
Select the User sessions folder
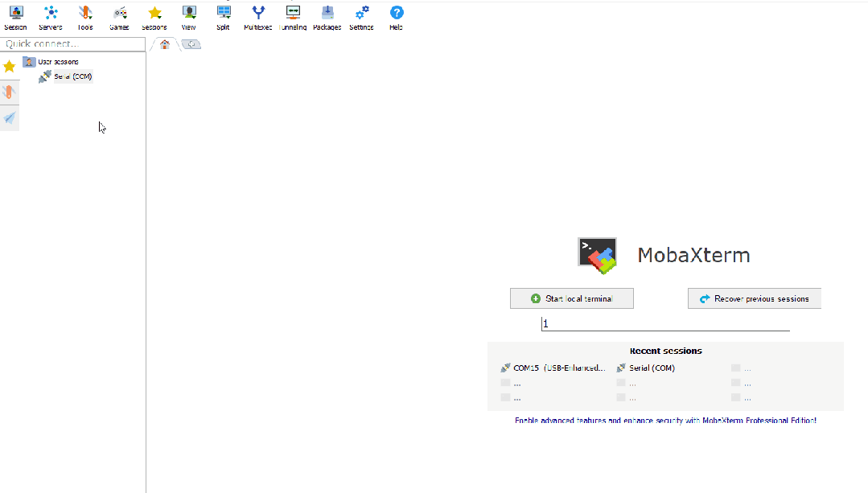(51, 62)
